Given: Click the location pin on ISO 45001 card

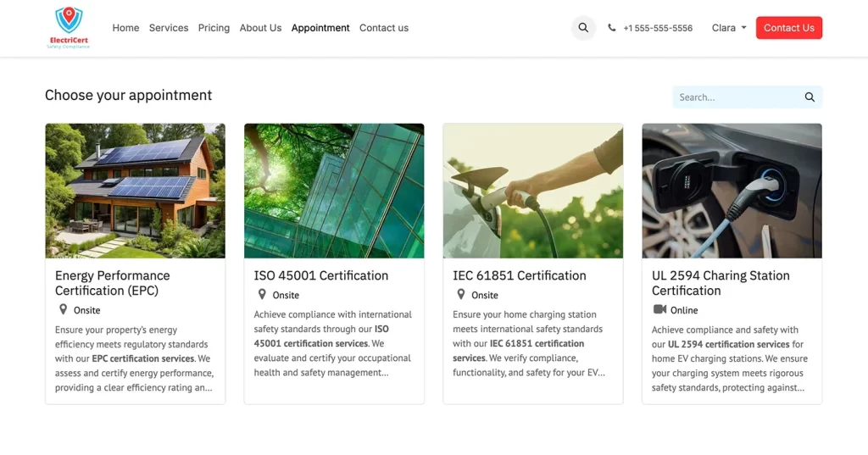Looking at the screenshot, I should pos(262,295).
